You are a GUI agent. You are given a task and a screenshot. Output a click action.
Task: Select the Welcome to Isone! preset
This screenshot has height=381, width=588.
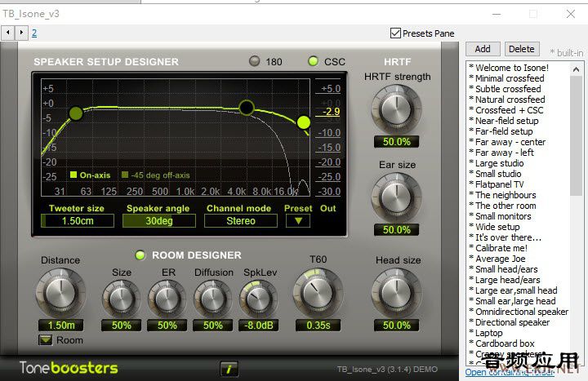click(509, 68)
